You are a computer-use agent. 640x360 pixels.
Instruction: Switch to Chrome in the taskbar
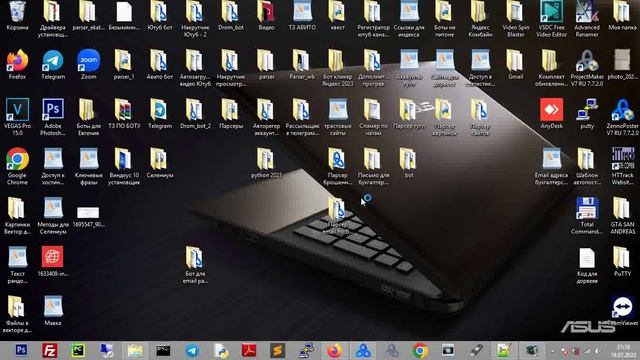[420, 350]
